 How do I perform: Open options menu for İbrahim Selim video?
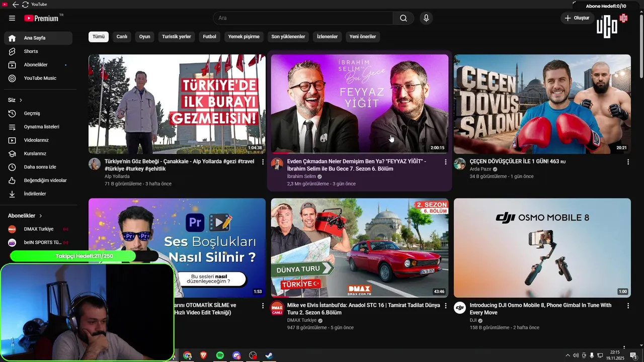[x=445, y=162]
